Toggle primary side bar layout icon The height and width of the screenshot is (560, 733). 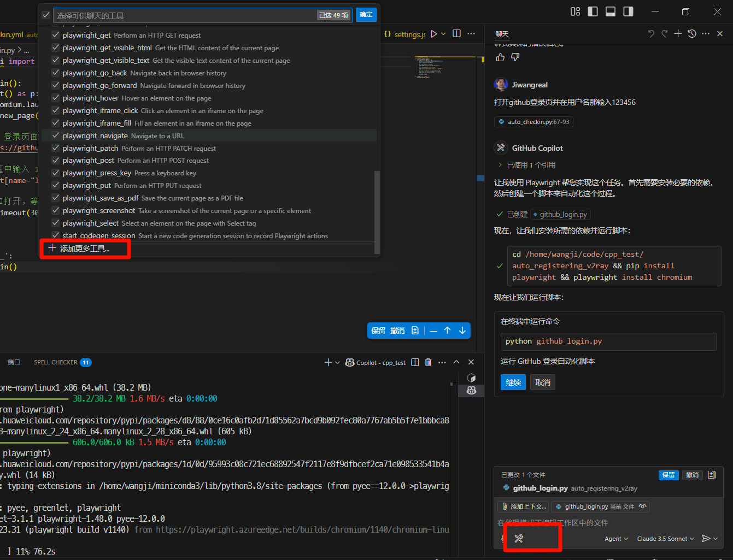593,11
